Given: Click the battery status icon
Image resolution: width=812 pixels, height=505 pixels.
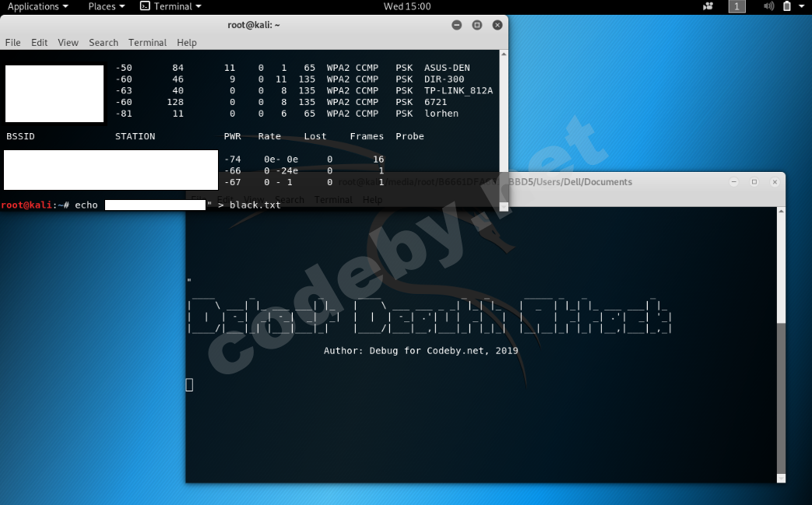Looking at the screenshot, I should (786, 6).
